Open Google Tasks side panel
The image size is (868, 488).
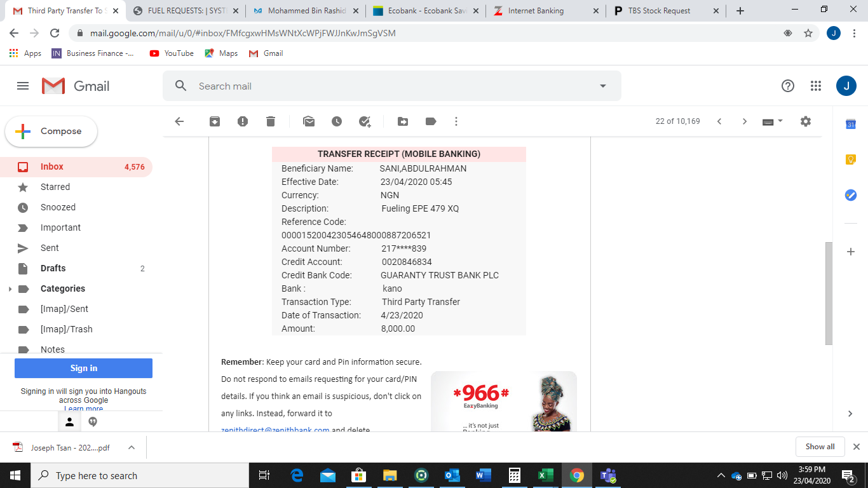851,195
